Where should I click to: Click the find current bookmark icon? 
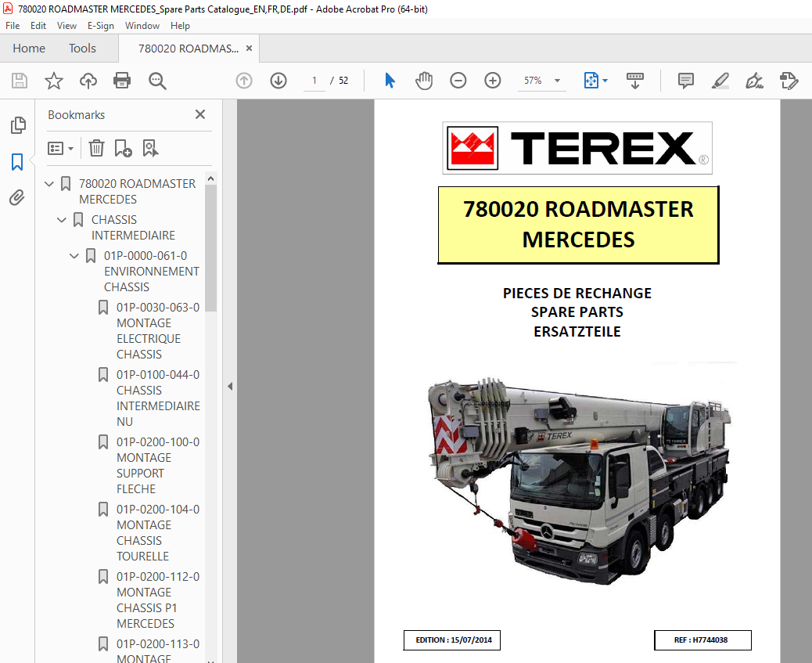point(151,148)
